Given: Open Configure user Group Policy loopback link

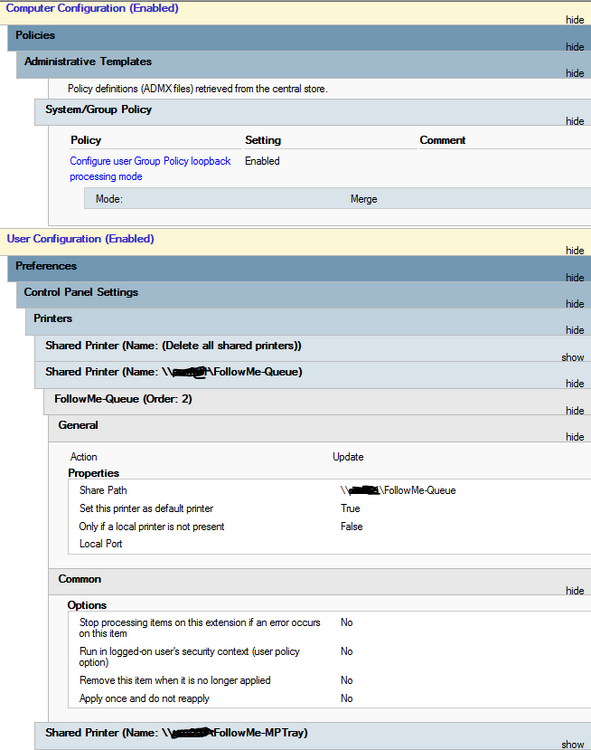Looking at the screenshot, I should (x=150, y=168).
